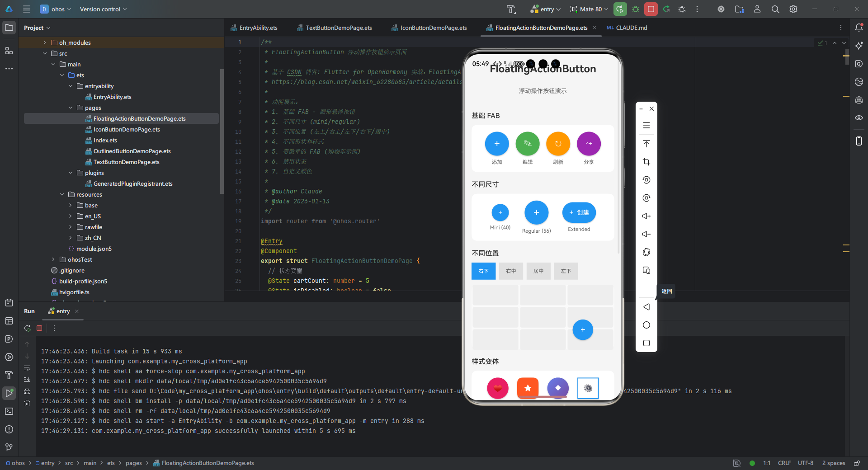The width and height of the screenshot is (868, 470).
Task: Click emulator home circle button
Action: click(646, 325)
